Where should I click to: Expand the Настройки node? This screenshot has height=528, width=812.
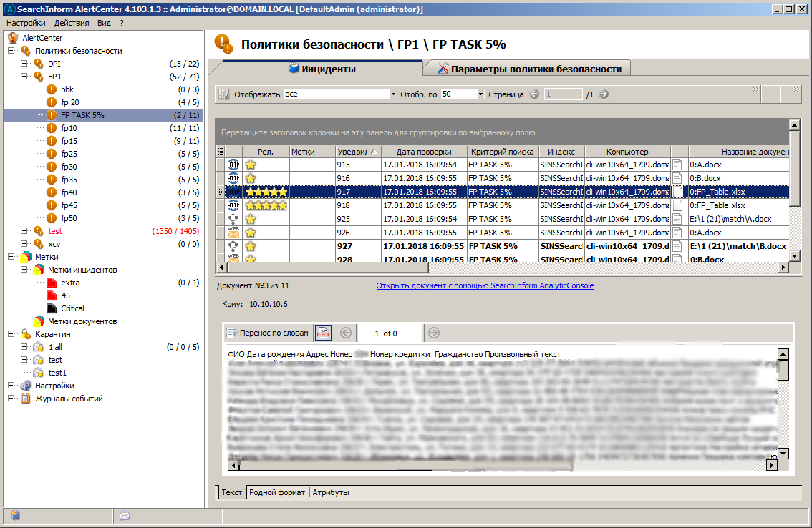coord(11,386)
